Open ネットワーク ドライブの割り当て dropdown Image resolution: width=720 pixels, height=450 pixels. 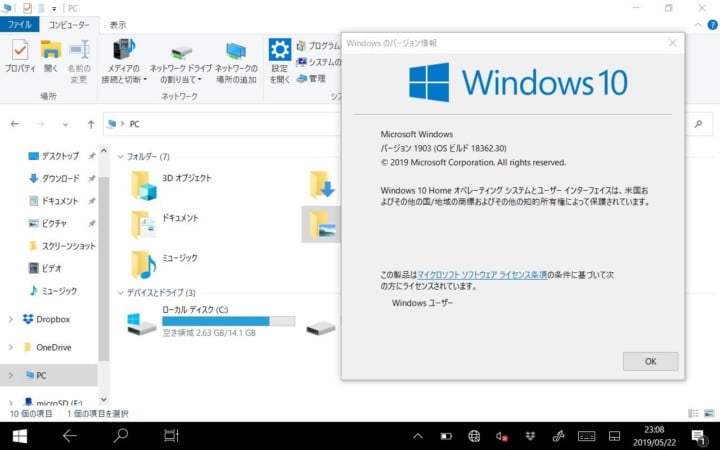click(x=181, y=73)
